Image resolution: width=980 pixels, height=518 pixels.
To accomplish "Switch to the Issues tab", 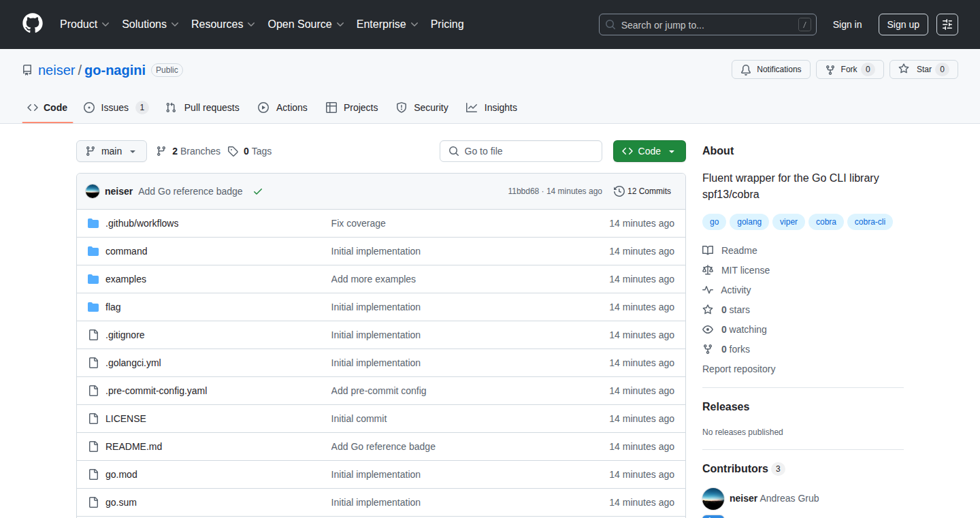I will point(116,108).
